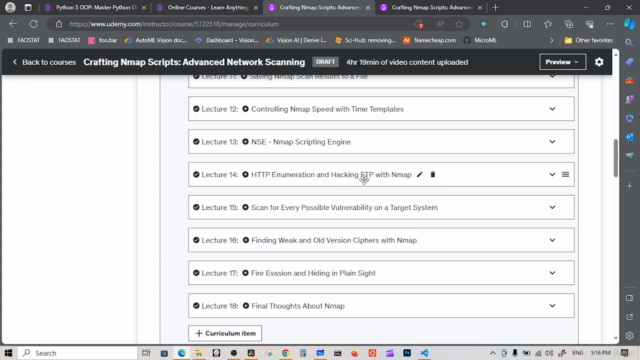Open Task View in taskbar
This screenshot has height=360, width=640.
point(146,353)
